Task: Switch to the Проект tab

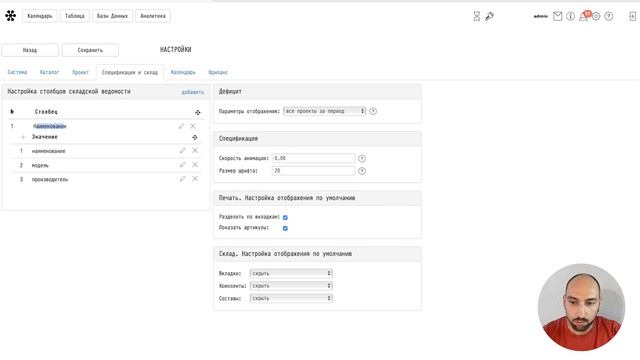Action: coord(80,72)
